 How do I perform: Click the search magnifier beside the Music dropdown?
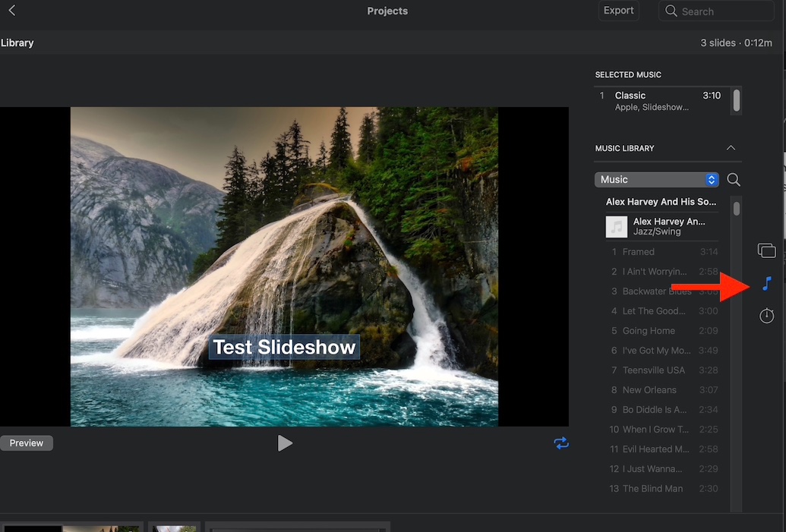pos(733,179)
